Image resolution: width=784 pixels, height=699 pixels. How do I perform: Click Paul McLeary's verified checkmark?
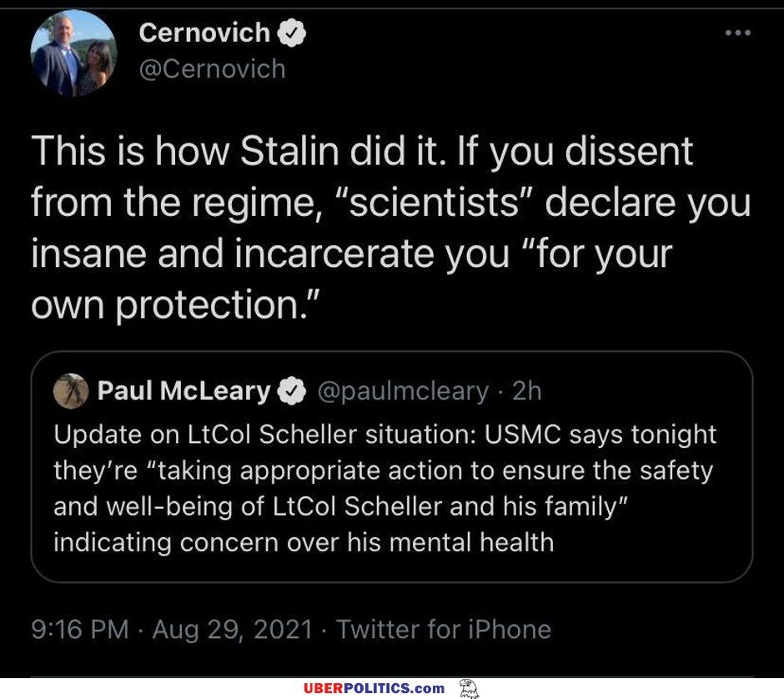tap(291, 390)
